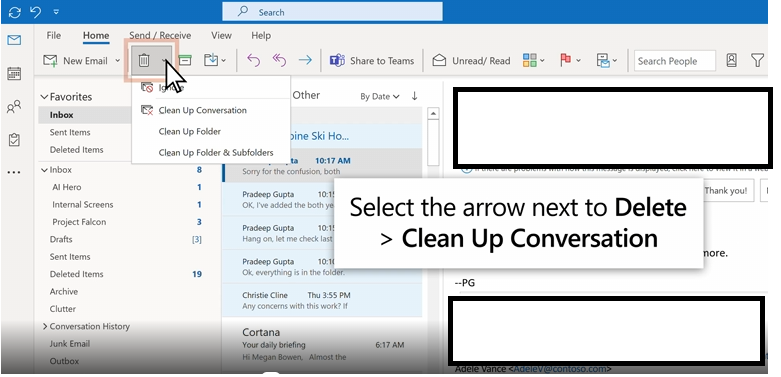The height and width of the screenshot is (377, 781).
Task: Click the Forward arrow icon
Action: 305,61
